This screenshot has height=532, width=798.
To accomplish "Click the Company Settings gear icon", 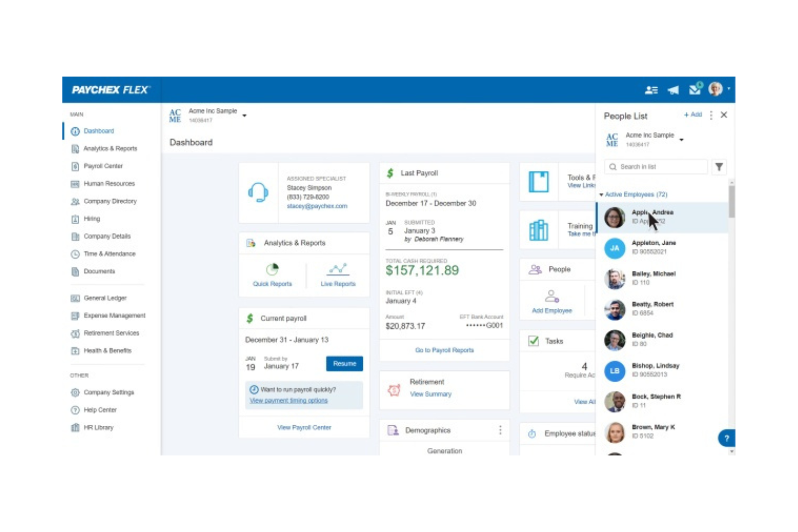I will tap(75, 392).
